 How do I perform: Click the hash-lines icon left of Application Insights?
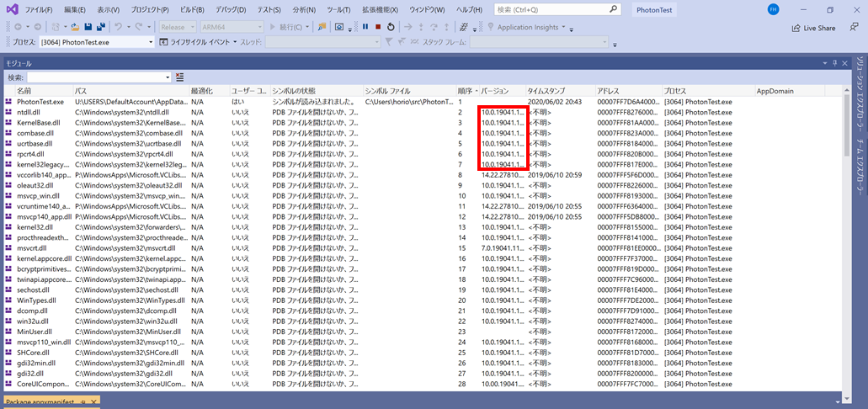(464, 27)
